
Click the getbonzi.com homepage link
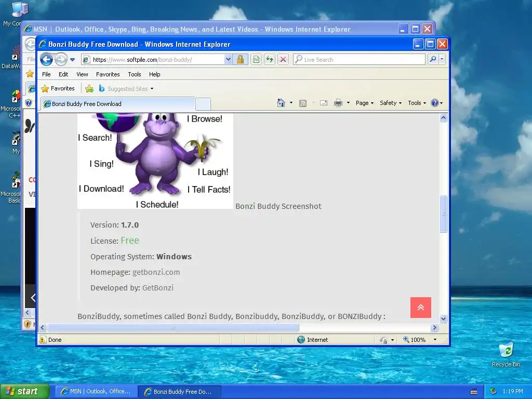click(x=156, y=272)
